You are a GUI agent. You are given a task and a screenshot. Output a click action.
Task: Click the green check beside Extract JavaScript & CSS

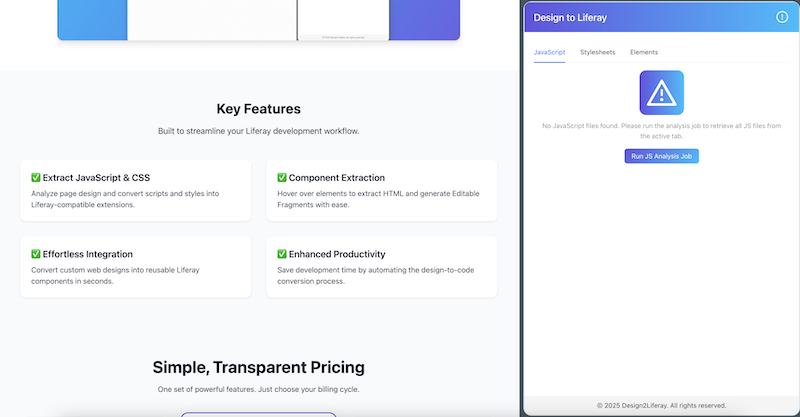pos(36,178)
